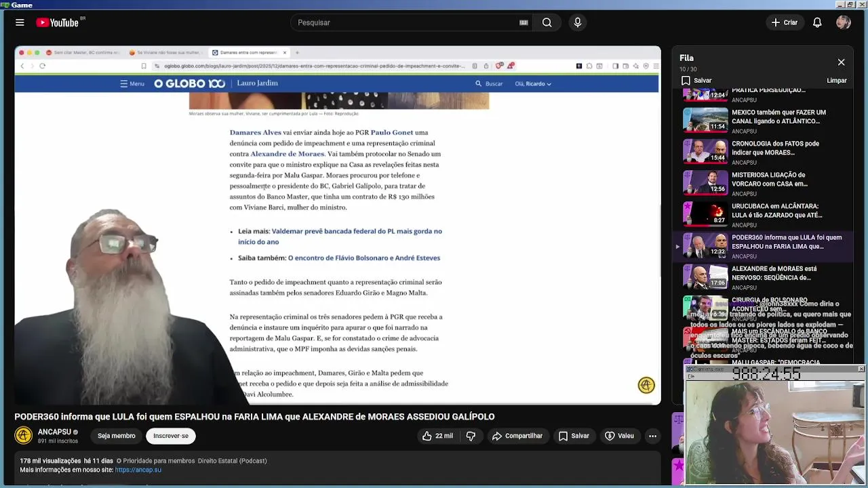Click the Fila queue title
The height and width of the screenshot is (488, 868).
pyautogui.click(x=686, y=58)
